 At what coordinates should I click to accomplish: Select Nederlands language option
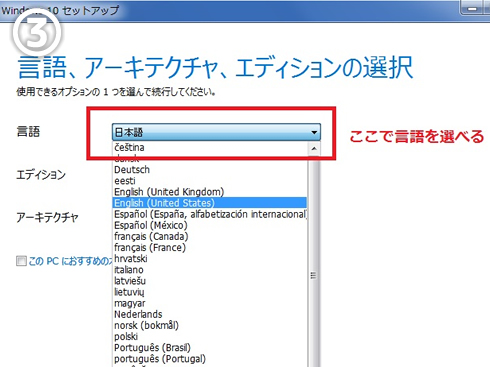click(210, 314)
